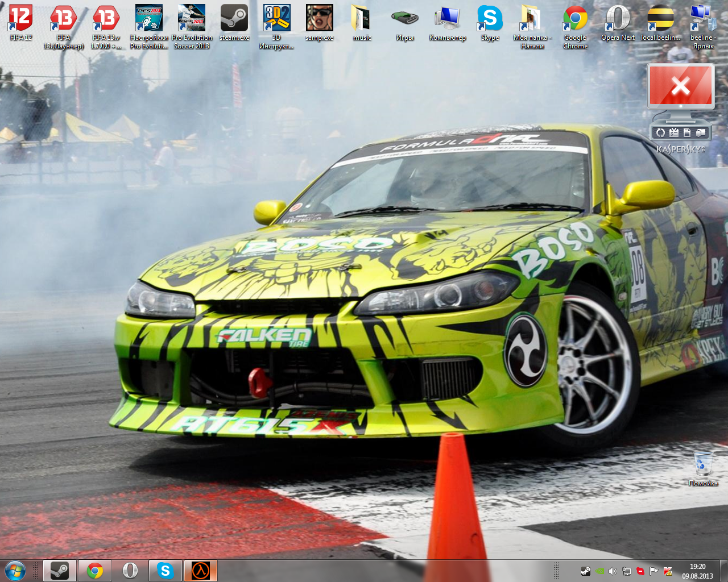Click the samp.exe desktop icon
Screen dimensions: 728x582
coord(319,19)
